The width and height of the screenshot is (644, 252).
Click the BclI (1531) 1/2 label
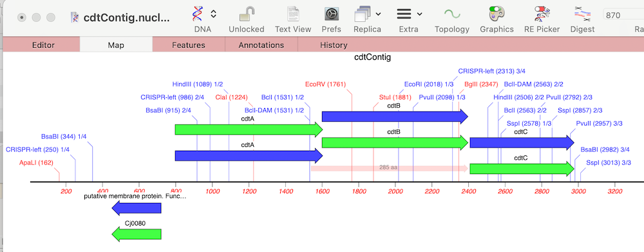pyautogui.click(x=283, y=97)
